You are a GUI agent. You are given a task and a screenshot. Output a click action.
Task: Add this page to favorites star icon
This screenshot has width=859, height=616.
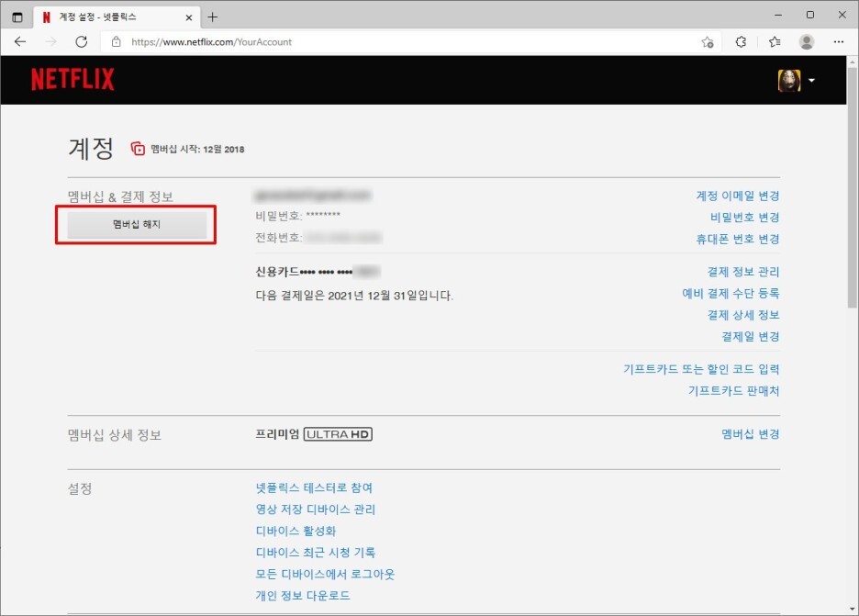[708, 41]
